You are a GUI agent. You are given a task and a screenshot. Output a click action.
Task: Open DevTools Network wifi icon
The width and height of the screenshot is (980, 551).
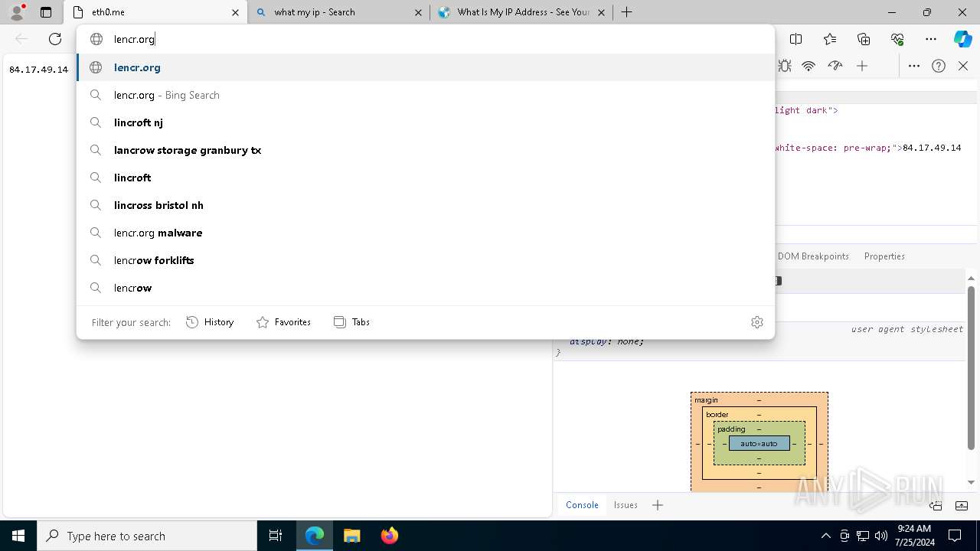[x=808, y=66]
